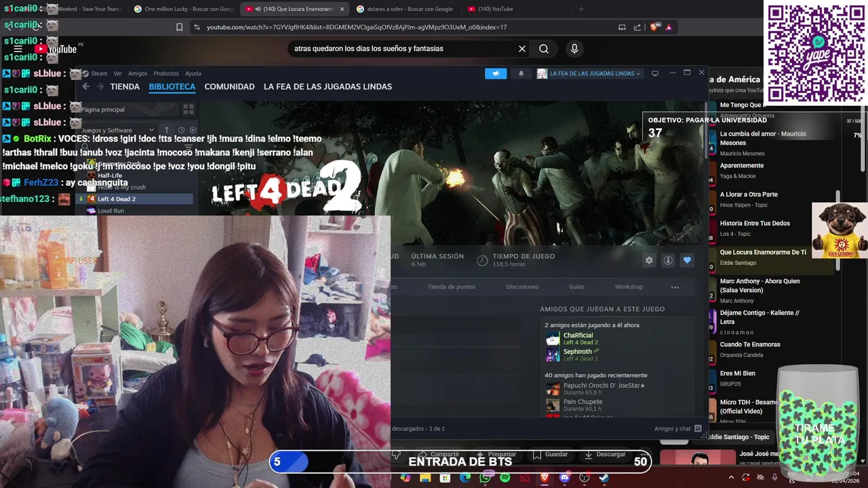868x488 pixels.
Task: Open friend ChaRficial in friends playing list
Action: [x=572, y=338]
